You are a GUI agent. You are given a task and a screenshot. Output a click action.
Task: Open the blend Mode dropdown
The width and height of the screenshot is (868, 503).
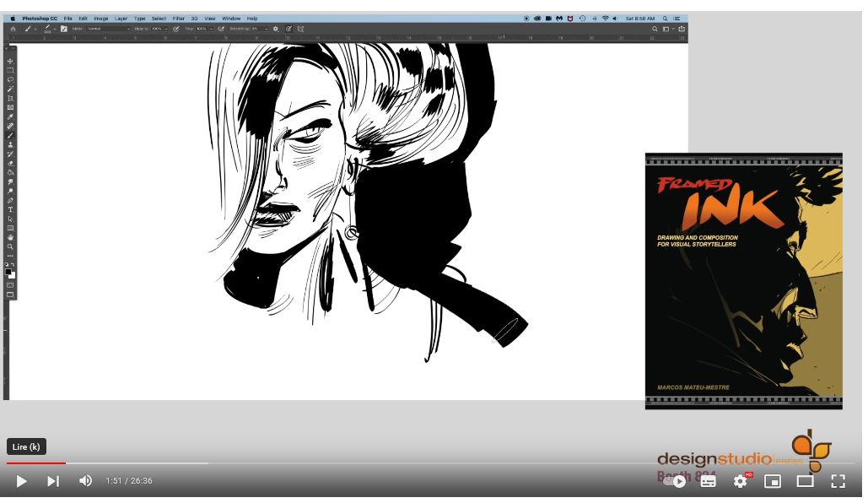click(109, 29)
